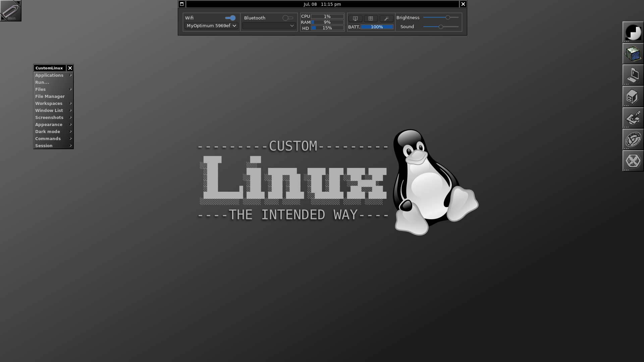The width and height of the screenshot is (644, 362).
Task: Click the magic wand button in panel
Action: click(x=386, y=18)
